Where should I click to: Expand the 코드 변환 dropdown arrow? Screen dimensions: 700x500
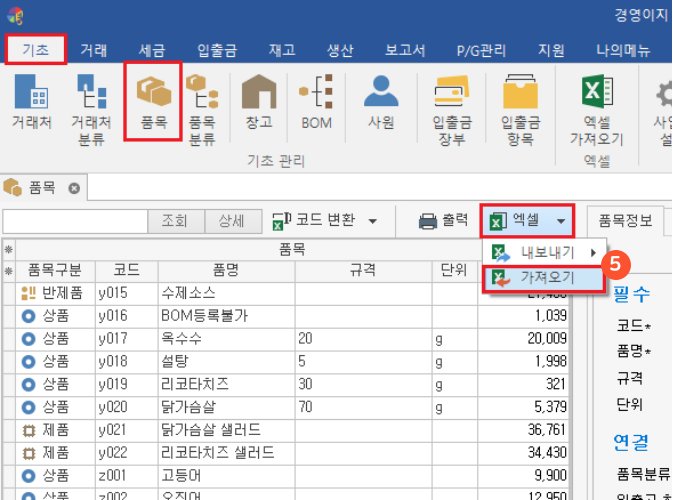point(373,221)
